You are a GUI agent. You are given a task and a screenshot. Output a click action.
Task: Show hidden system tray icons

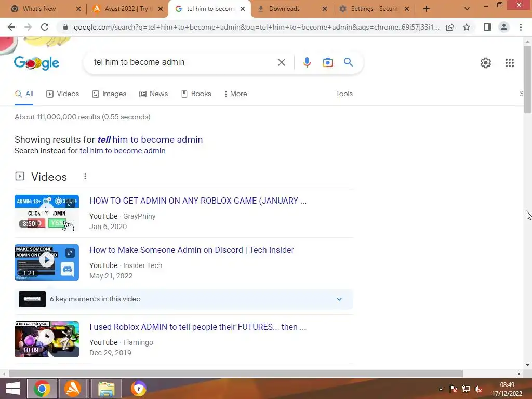(441, 389)
